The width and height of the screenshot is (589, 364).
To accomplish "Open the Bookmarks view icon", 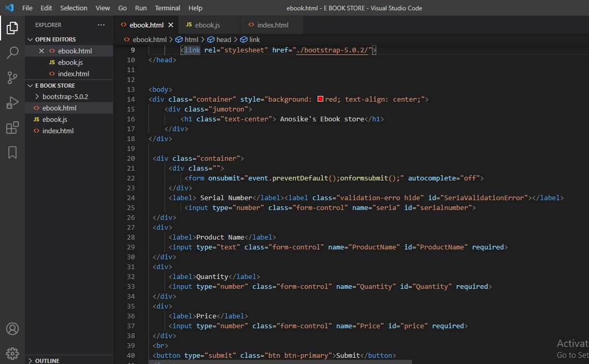I will (12, 152).
